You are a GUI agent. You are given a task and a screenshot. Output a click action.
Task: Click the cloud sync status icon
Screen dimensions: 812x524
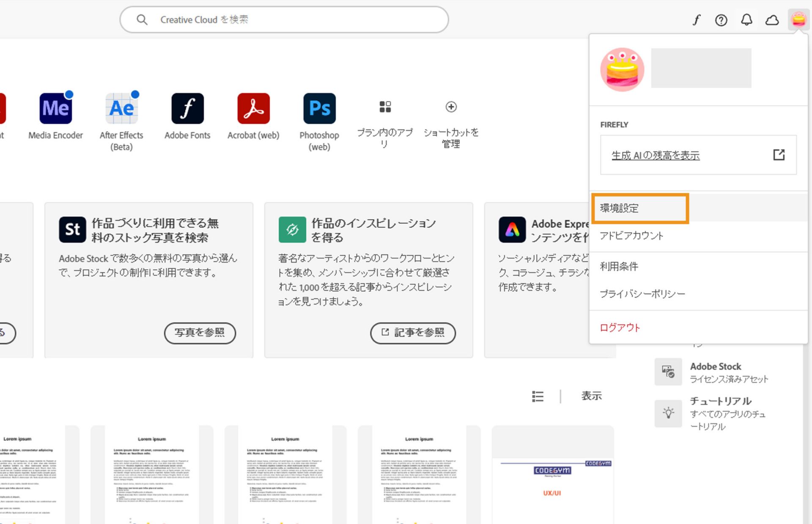772,20
